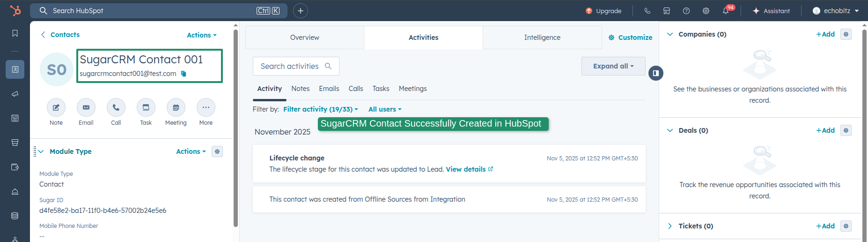Click the HubSpot sprocket logo
868x242 pixels.
(x=15, y=10)
